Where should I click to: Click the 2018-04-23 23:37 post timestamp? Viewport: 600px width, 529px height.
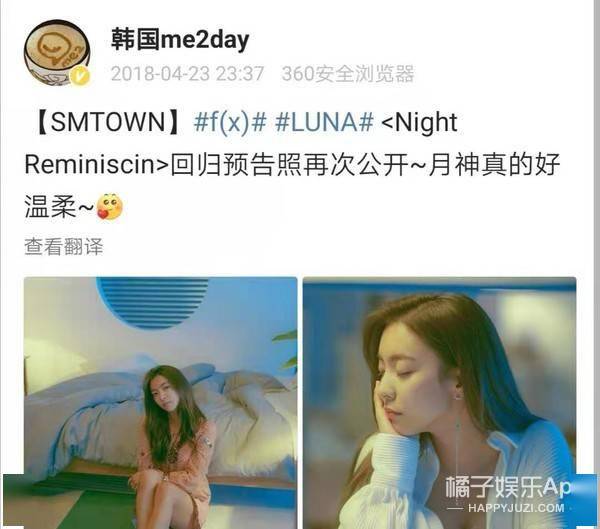188,73
